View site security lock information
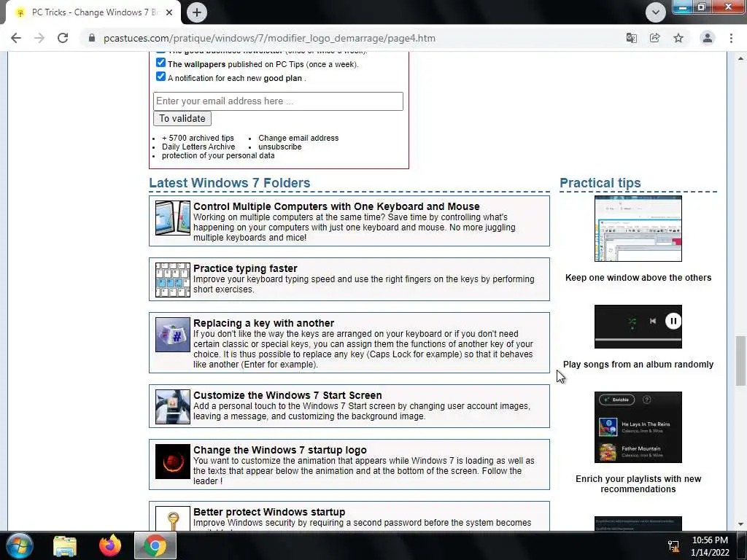This screenshot has height=560, width=747. [92, 38]
